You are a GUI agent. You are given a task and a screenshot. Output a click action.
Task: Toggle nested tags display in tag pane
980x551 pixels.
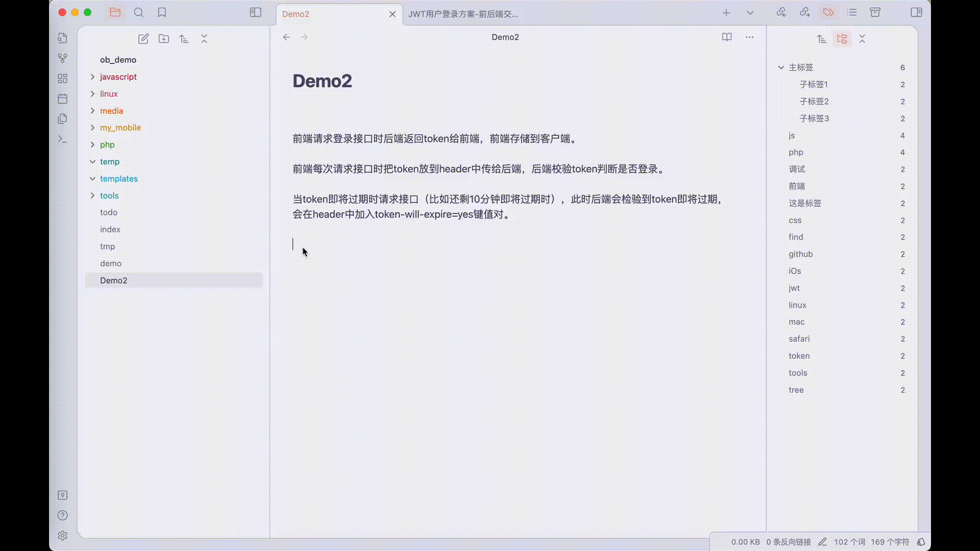point(842,39)
